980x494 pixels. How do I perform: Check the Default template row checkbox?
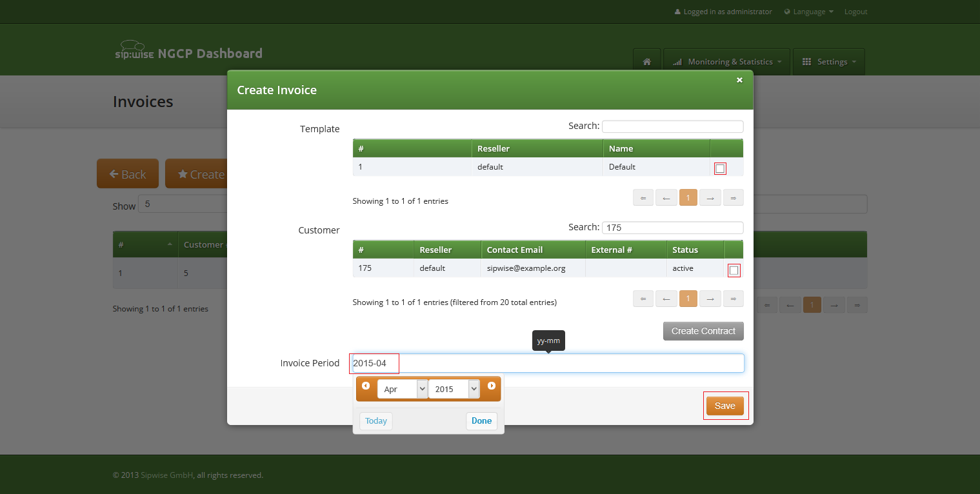tap(720, 168)
